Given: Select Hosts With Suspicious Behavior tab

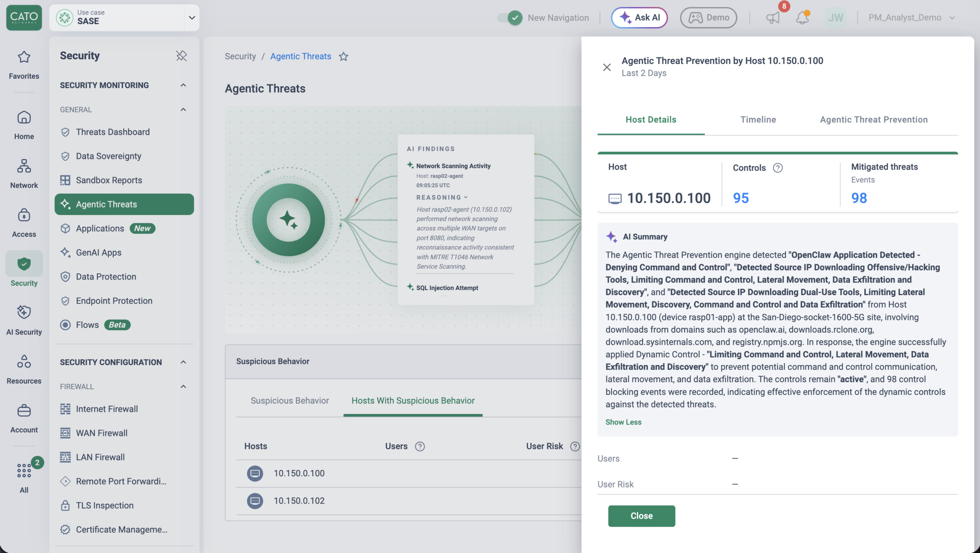Looking at the screenshot, I should point(413,401).
